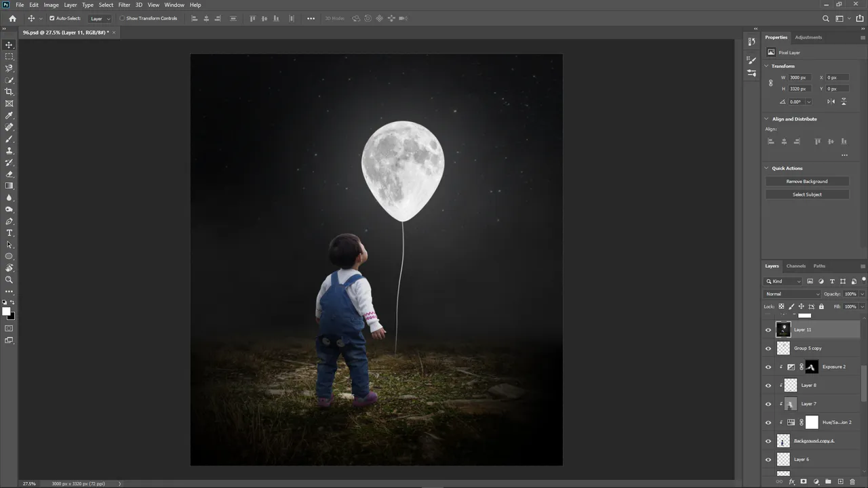Click the Select Subject button

point(807,195)
